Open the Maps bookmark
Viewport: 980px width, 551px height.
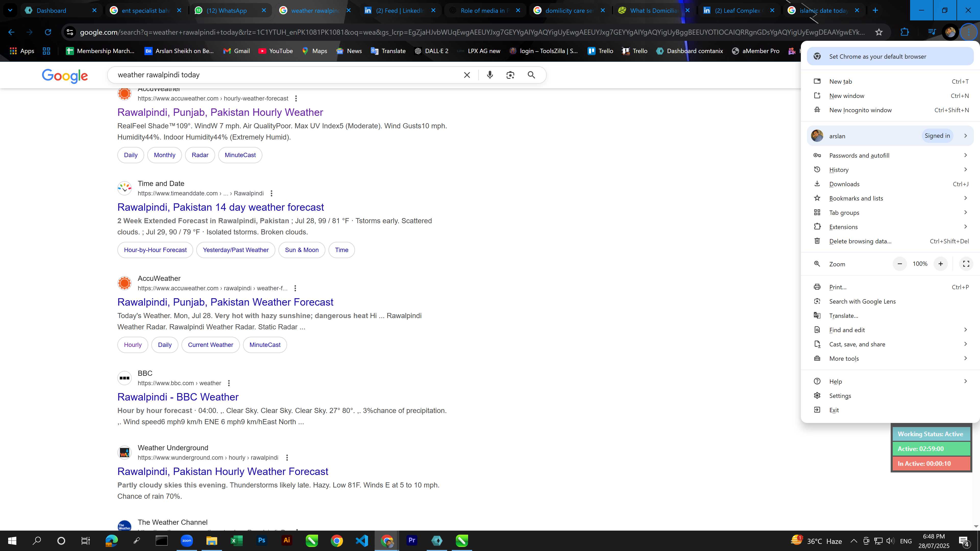314,51
